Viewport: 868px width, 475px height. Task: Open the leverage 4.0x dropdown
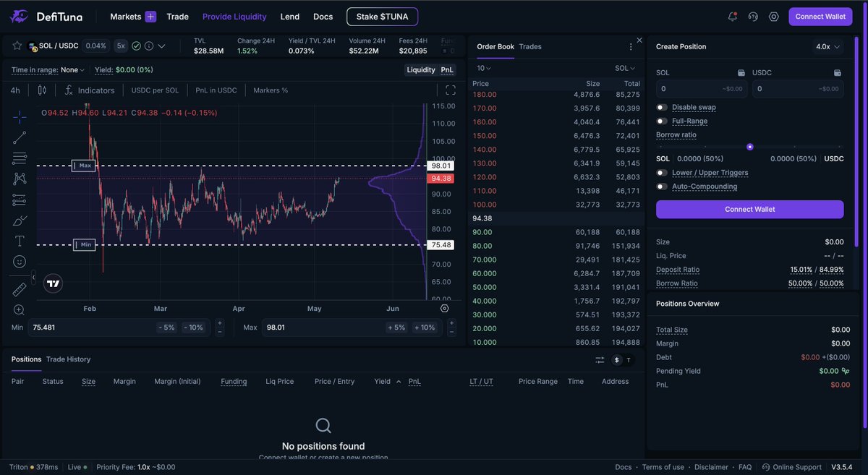828,46
